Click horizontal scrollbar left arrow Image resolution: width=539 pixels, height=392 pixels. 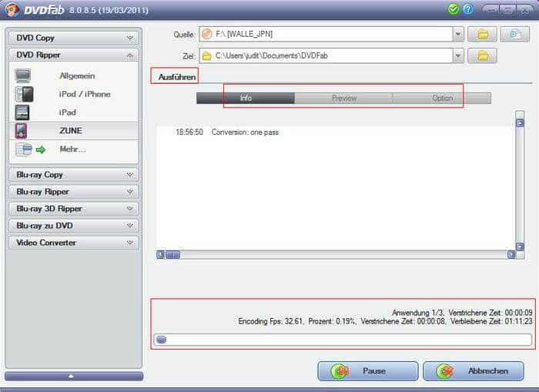(160, 254)
